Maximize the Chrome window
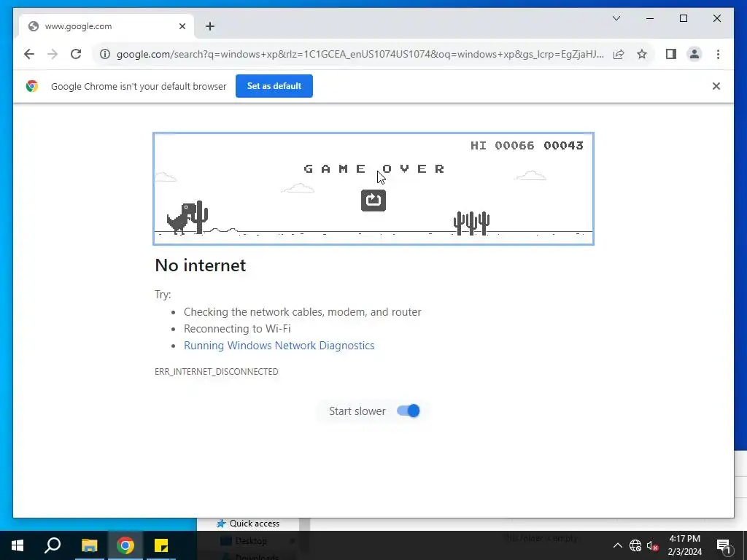This screenshot has height=560, width=747. 683,18
